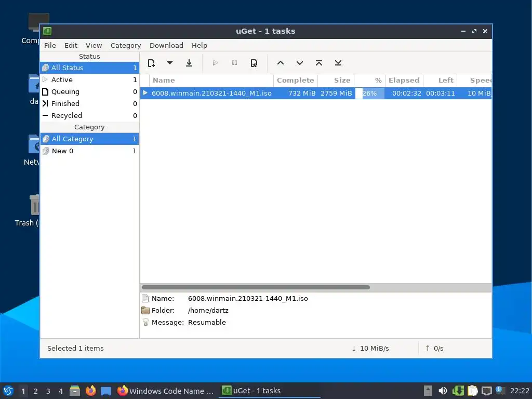Select the 6008.winmain.210321-1440_M1.iso download row

click(316, 94)
